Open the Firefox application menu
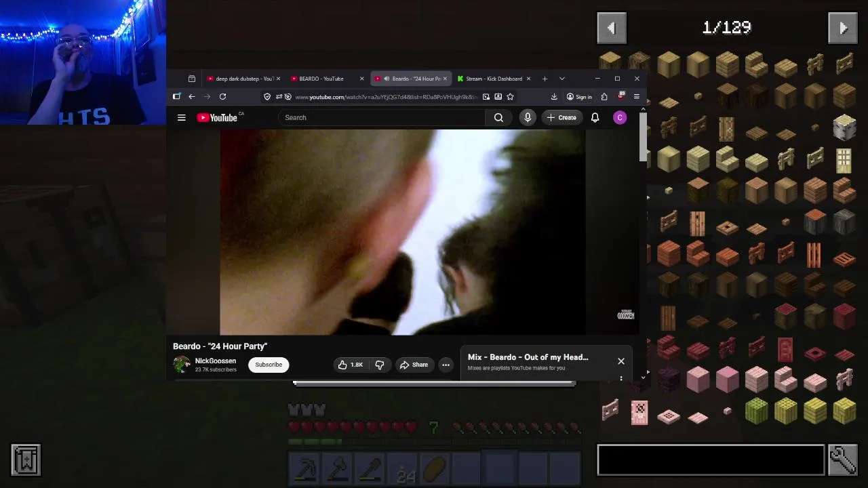The height and width of the screenshot is (488, 868). [636, 97]
